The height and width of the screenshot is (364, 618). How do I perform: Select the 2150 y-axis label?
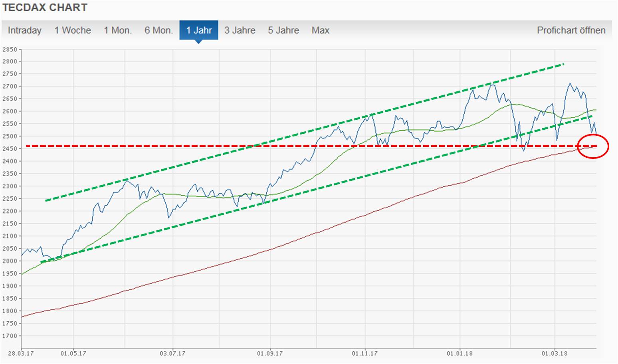[x=10, y=224]
